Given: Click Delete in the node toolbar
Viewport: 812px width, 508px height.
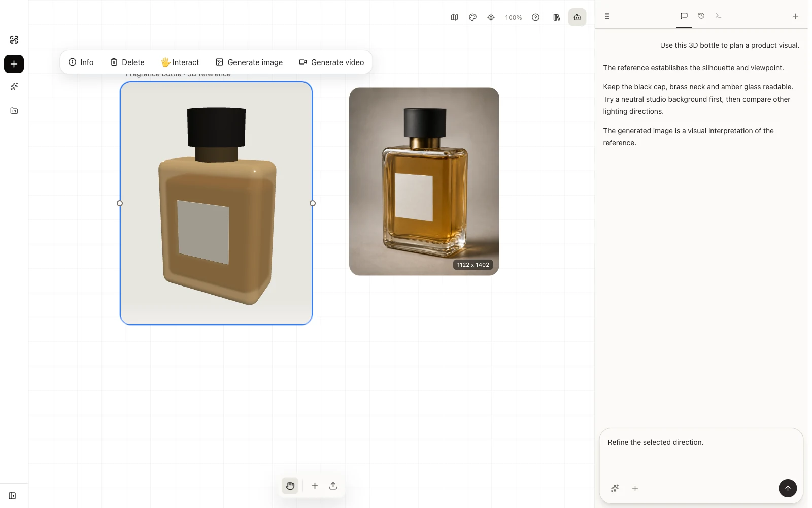Looking at the screenshot, I should (127, 62).
